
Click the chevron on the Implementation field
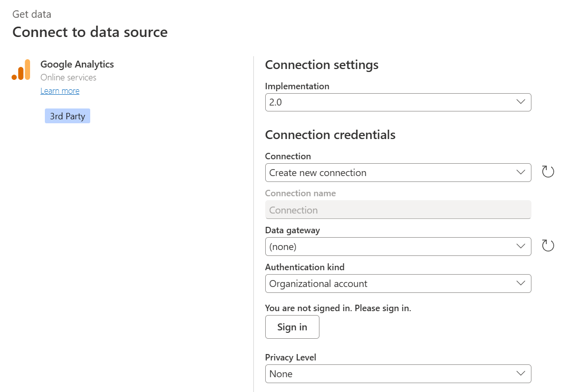(521, 102)
